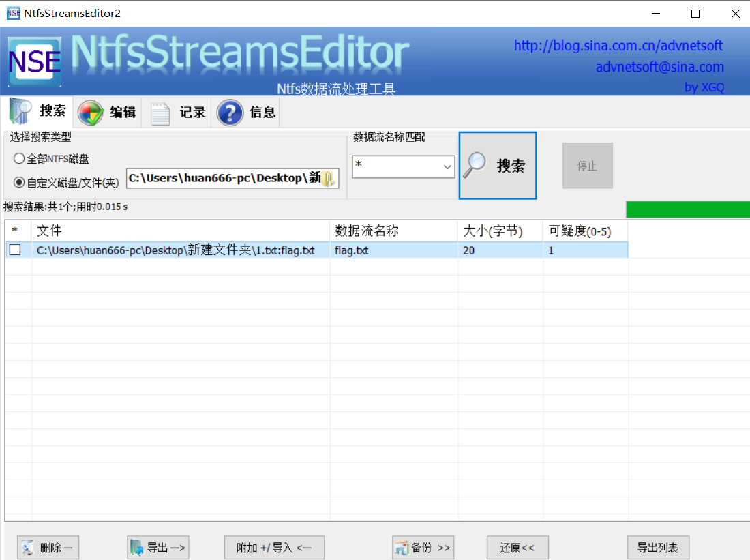Click the large 搜索 button

point(498,166)
